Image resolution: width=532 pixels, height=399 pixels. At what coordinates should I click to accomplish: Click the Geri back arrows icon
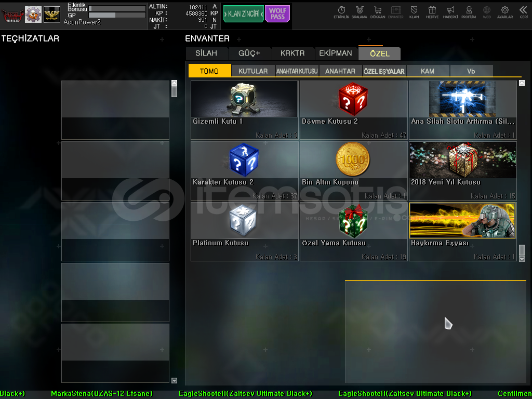click(x=524, y=12)
